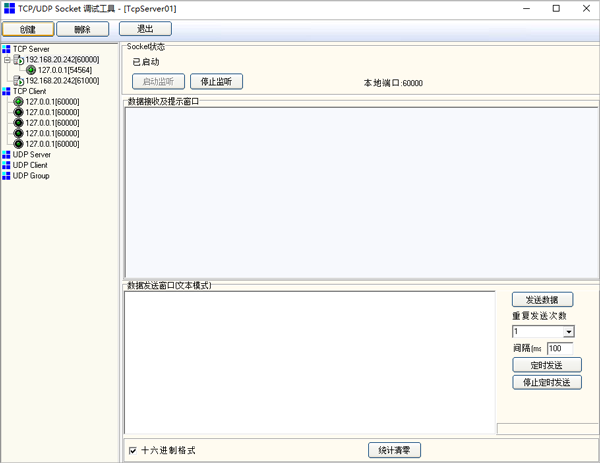
Task: Select the fourth TCP Client 127.0.0.1[60000] icon
Action: [x=18, y=133]
